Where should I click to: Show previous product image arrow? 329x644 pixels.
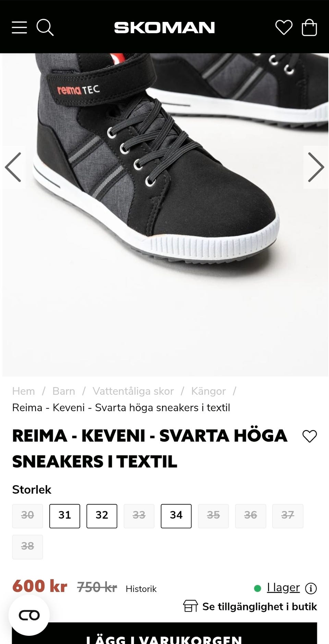pyautogui.click(x=13, y=167)
